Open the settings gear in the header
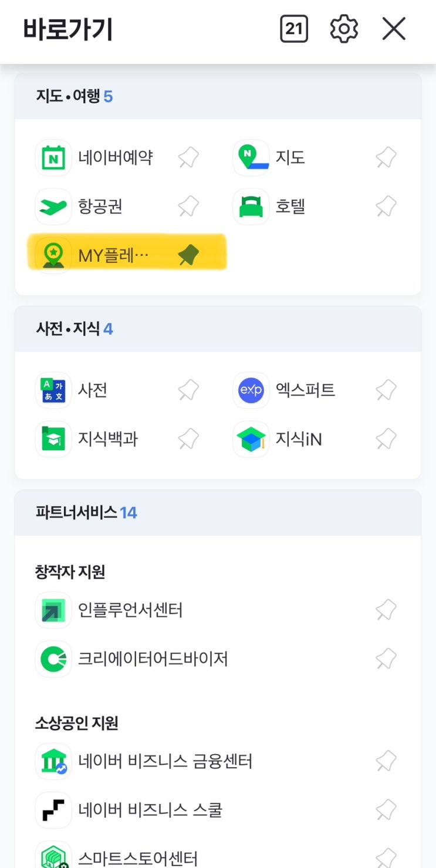Image resolution: width=436 pixels, height=868 pixels. (x=344, y=29)
